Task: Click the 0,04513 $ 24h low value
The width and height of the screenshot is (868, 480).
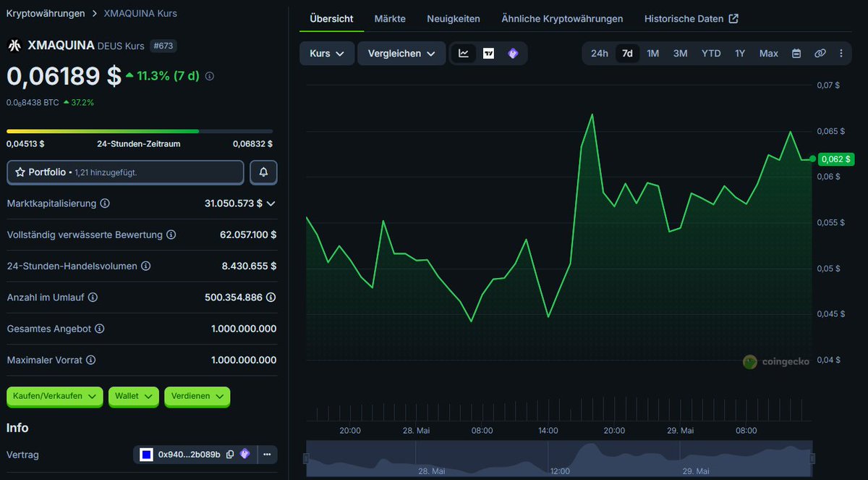Action: 25,143
